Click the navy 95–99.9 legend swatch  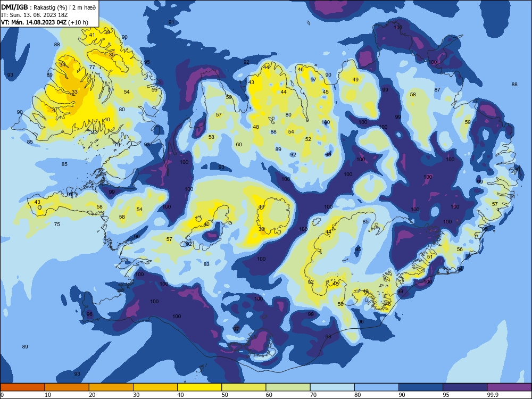coord(465,387)
